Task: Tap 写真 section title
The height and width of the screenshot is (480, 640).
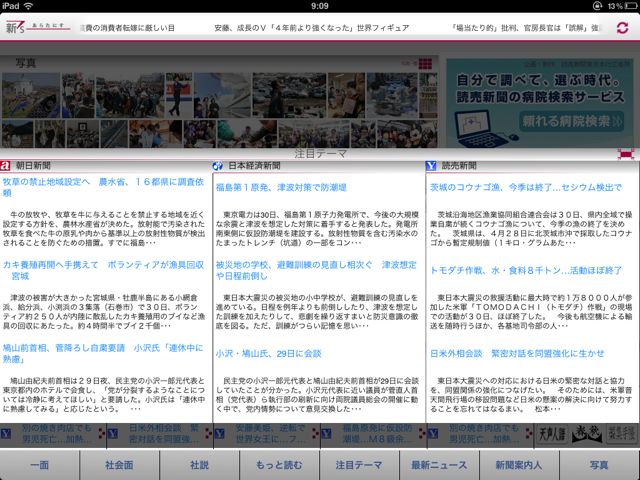Action: (26, 63)
